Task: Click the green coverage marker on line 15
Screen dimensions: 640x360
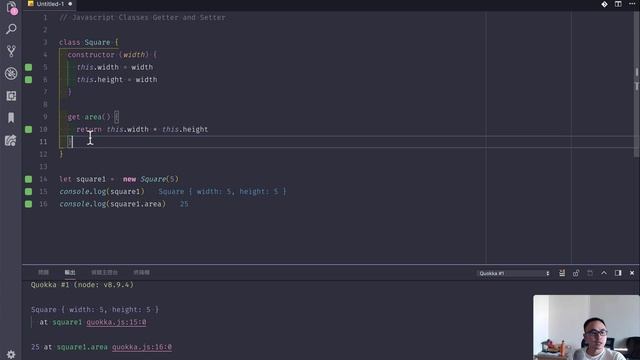Action: (29, 191)
